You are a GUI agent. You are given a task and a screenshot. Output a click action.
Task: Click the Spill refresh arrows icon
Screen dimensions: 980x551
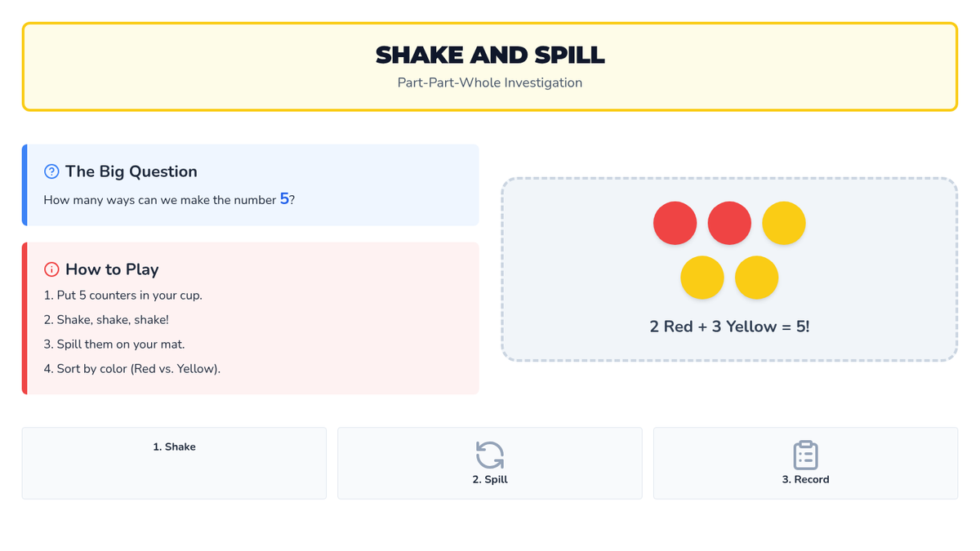pos(490,455)
